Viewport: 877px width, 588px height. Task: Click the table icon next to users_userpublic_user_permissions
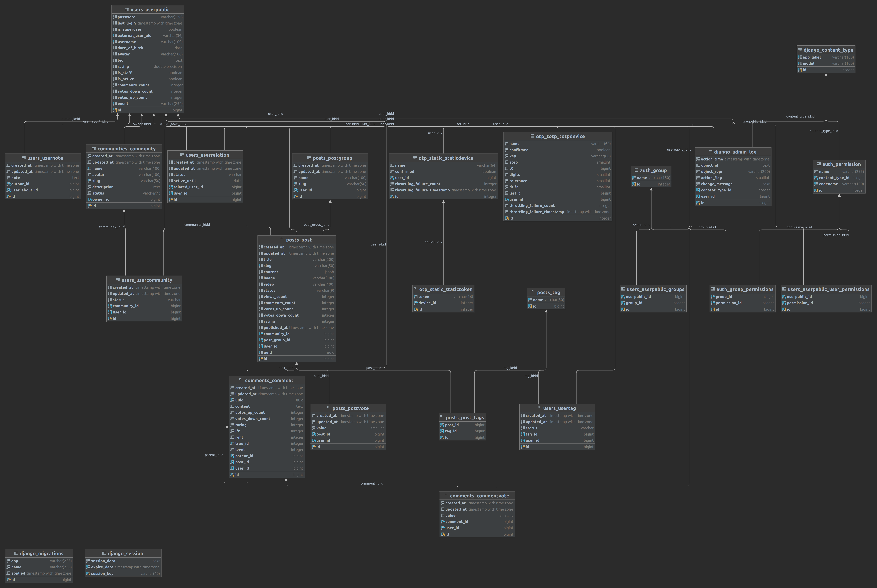pos(784,289)
